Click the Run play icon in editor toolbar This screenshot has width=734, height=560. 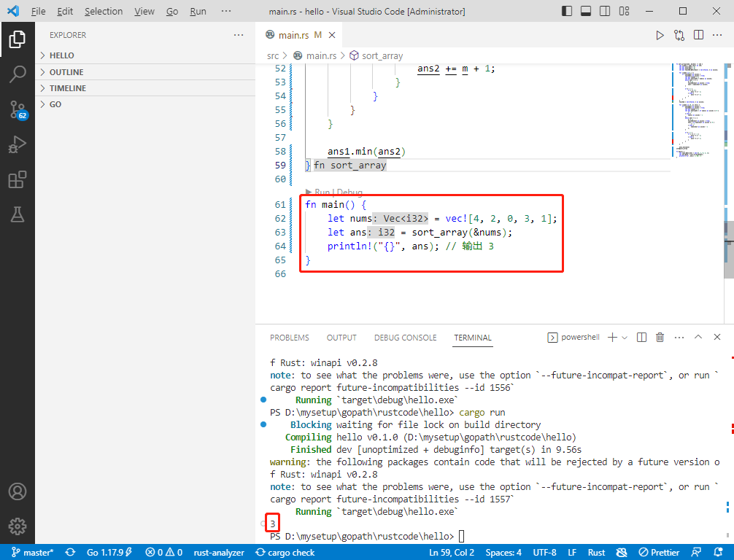[x=660, y=35]
